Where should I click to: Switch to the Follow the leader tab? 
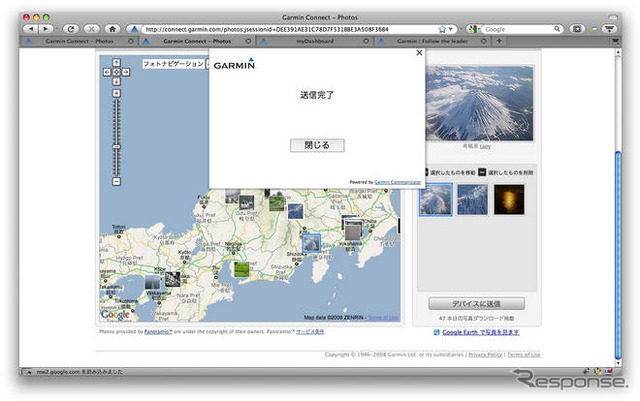click(x=432, y=41)
